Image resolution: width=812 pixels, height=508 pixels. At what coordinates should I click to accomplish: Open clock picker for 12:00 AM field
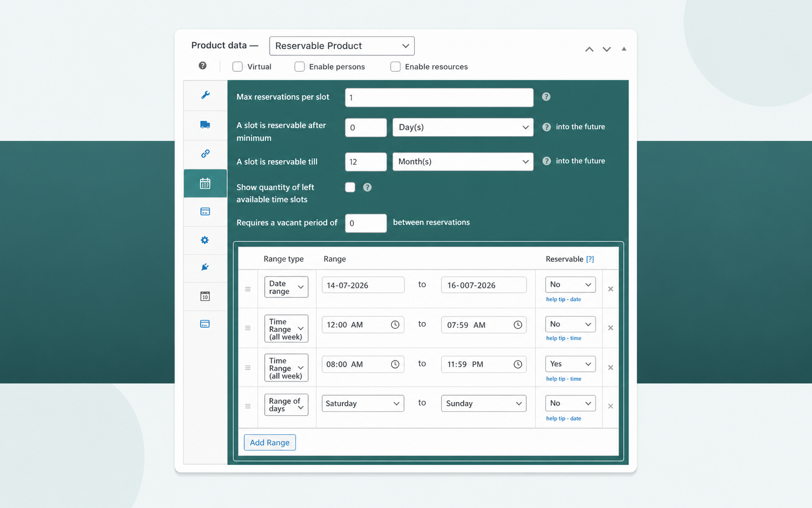pos(395,325)
